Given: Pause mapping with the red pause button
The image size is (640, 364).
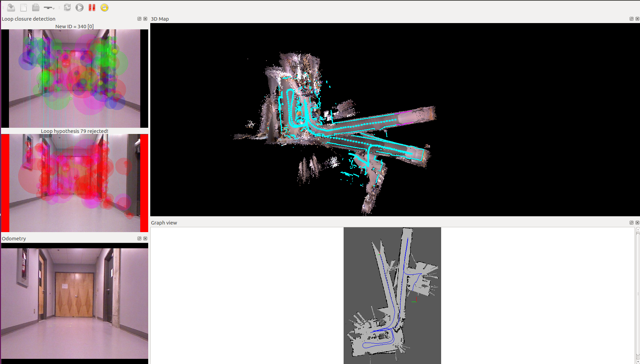Looking at the screenshot, I should point(92,8).
